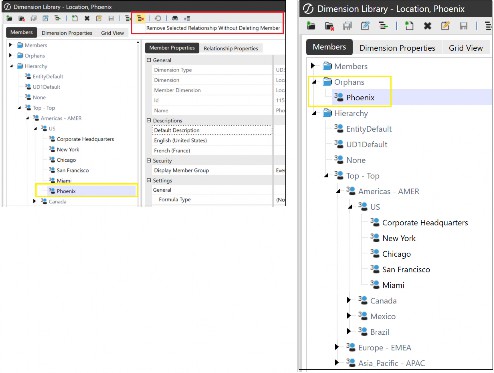This screenshot has width=494, height=373.
Task: Click Save Member disk icon in left window
Action: pyautogui.click(x=111, y=18)
